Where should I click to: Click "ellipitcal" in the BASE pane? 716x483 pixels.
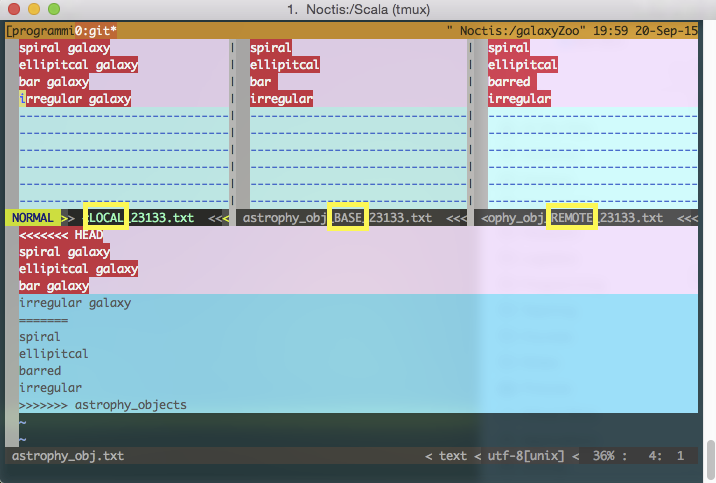[284, 65]
